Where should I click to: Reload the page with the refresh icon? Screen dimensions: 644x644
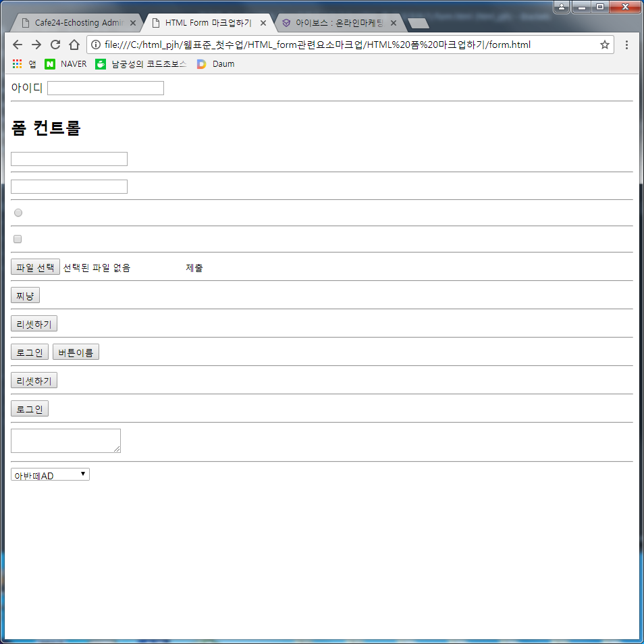55,45
